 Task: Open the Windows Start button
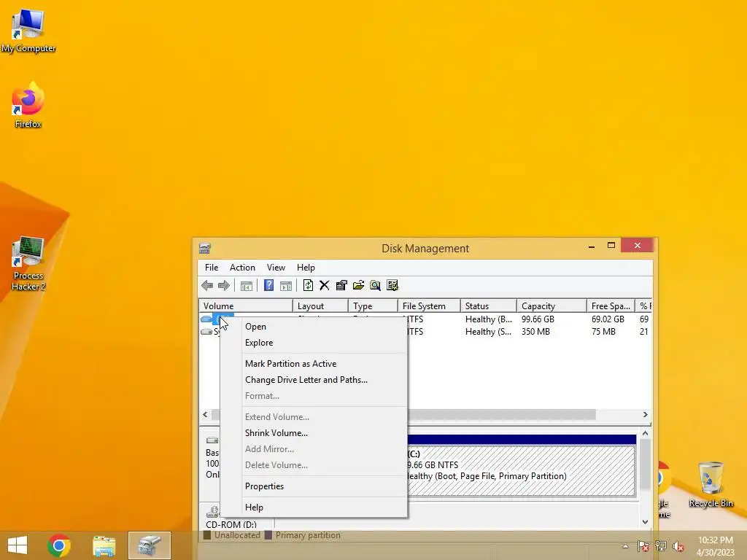click(18, 545)
